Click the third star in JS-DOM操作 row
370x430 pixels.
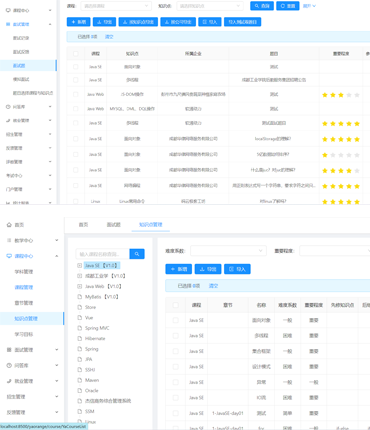341,95
